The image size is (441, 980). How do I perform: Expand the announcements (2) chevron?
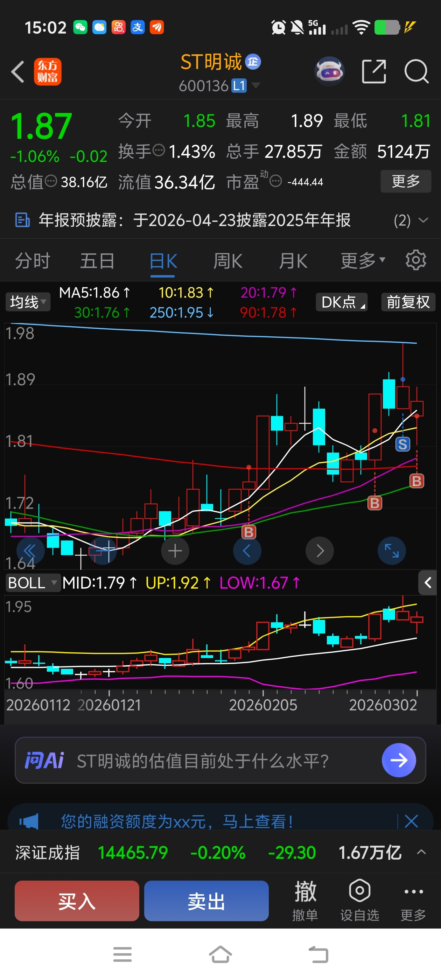point(423,220)
